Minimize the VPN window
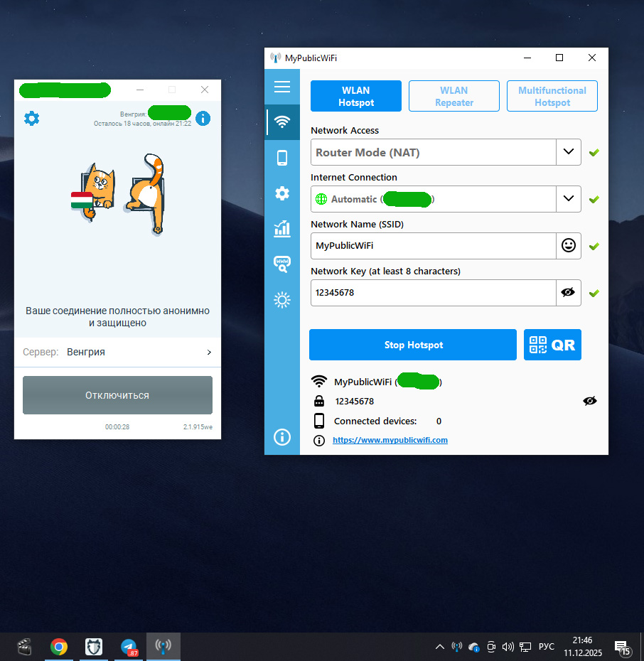644x661 pixels. (x=140, y=90)
